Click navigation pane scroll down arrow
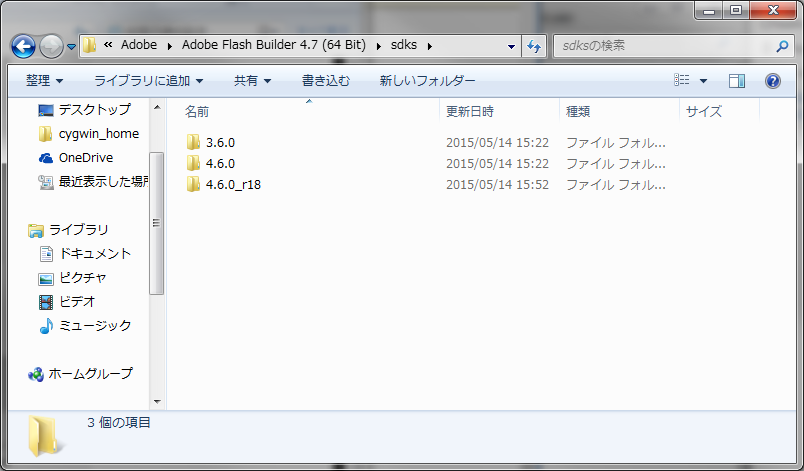This screenshot has width=804, height=471. [x=157, y=402]
